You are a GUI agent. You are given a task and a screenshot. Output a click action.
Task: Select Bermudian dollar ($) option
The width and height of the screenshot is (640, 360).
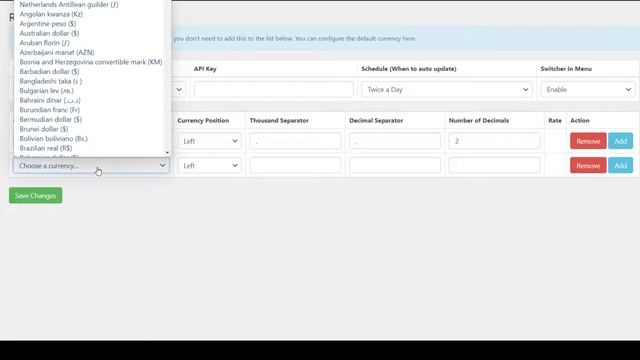[x=51, y=120]
